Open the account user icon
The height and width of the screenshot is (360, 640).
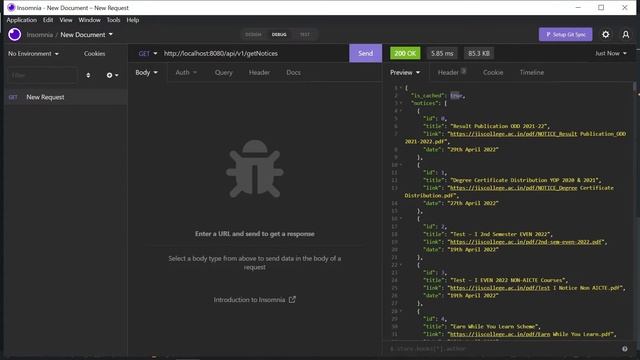625,35
